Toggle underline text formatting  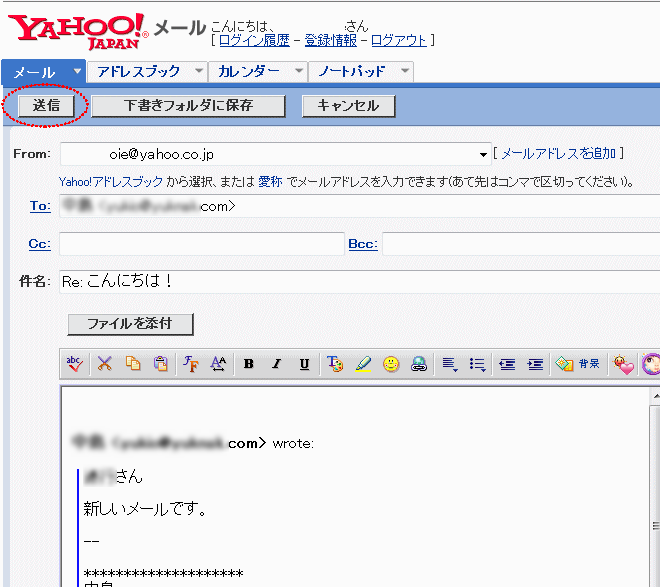point(304,365)
